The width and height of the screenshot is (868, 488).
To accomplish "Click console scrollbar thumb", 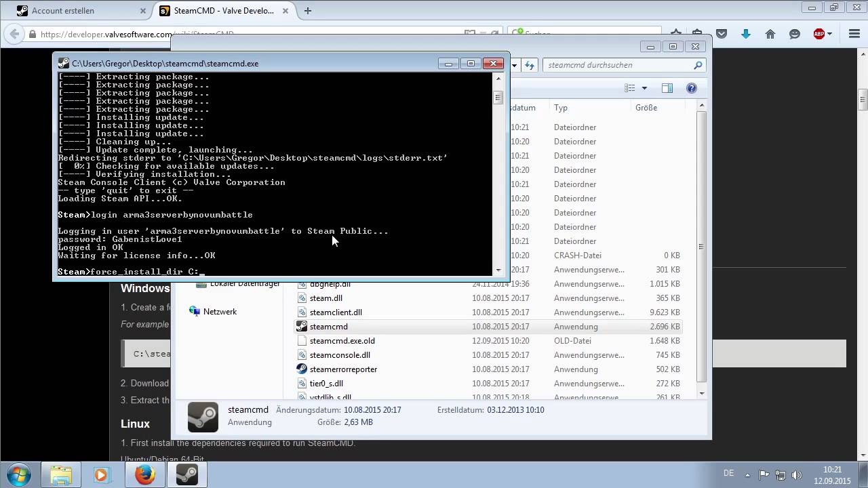I will coord(498,98).
